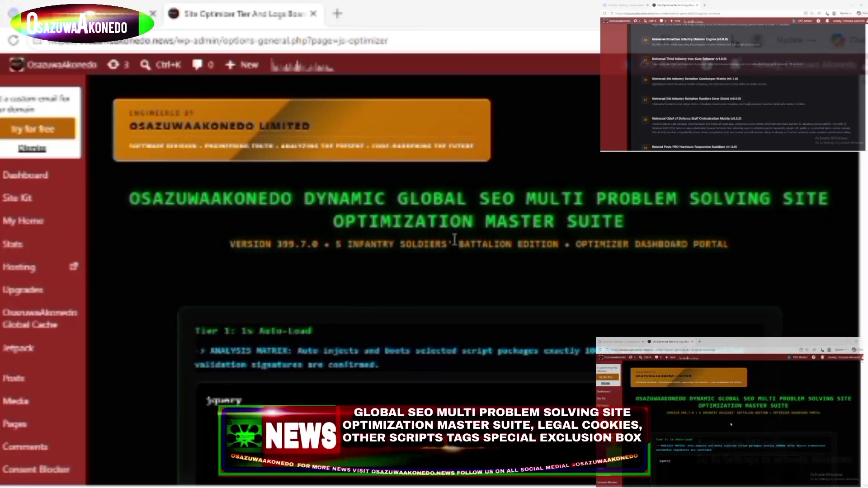Open Media in the admin sidebar

(15, 401)
